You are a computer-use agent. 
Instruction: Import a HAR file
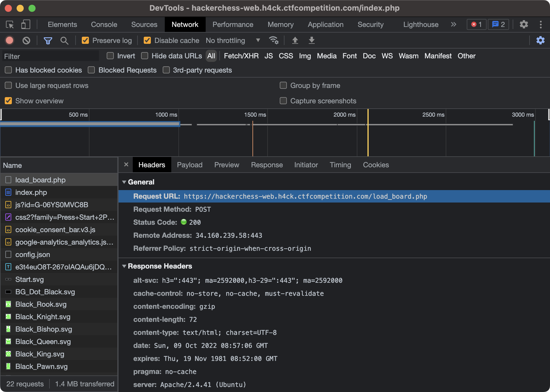click(x=295, y=40)
